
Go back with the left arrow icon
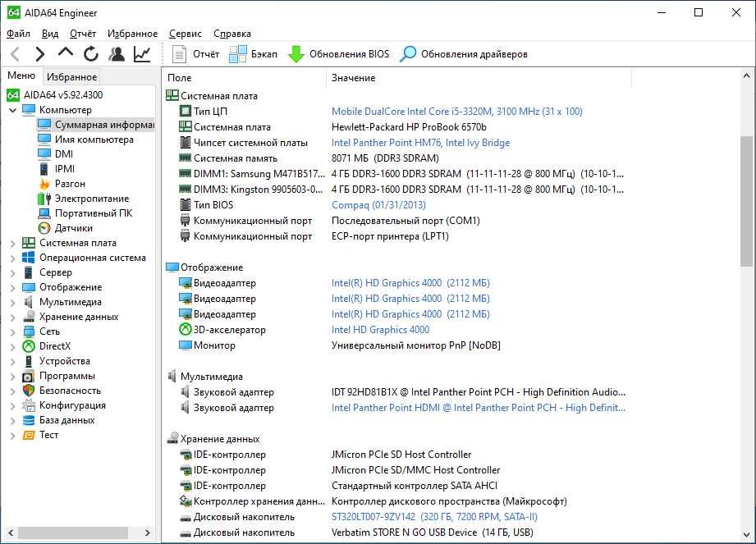[x=16, y=54]
